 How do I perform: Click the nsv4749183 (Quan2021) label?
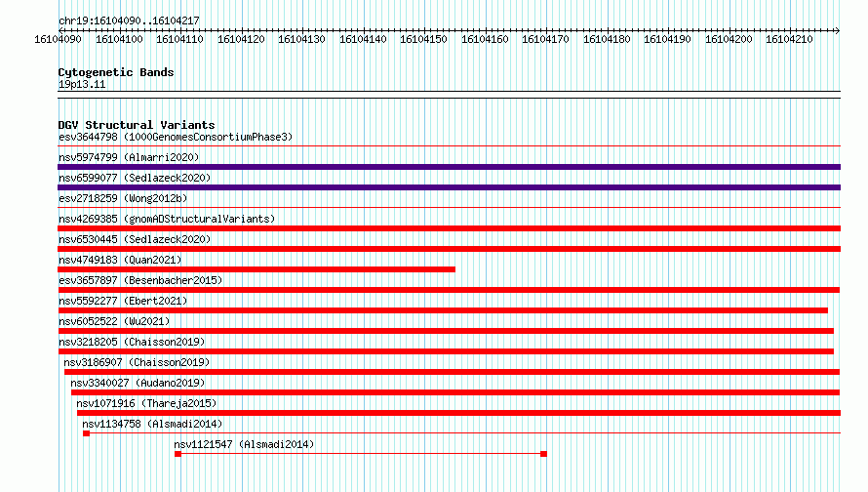click(x=120, y=260)
